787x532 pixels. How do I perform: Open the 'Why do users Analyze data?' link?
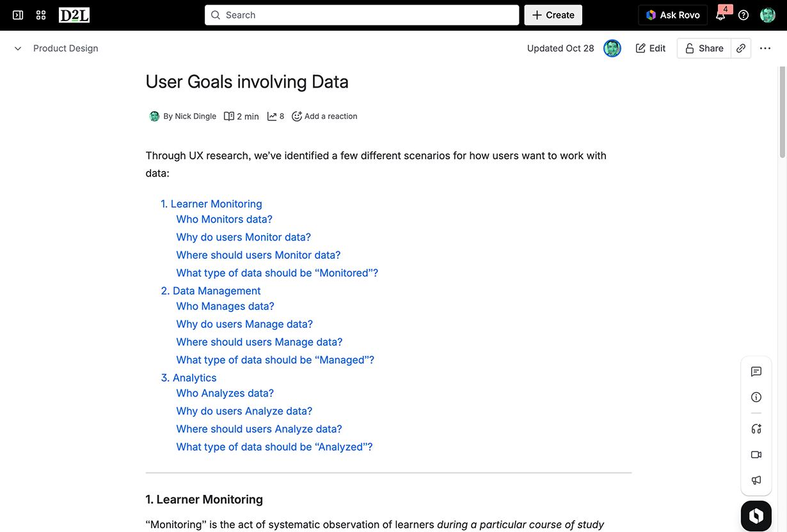tap(244, 411)
